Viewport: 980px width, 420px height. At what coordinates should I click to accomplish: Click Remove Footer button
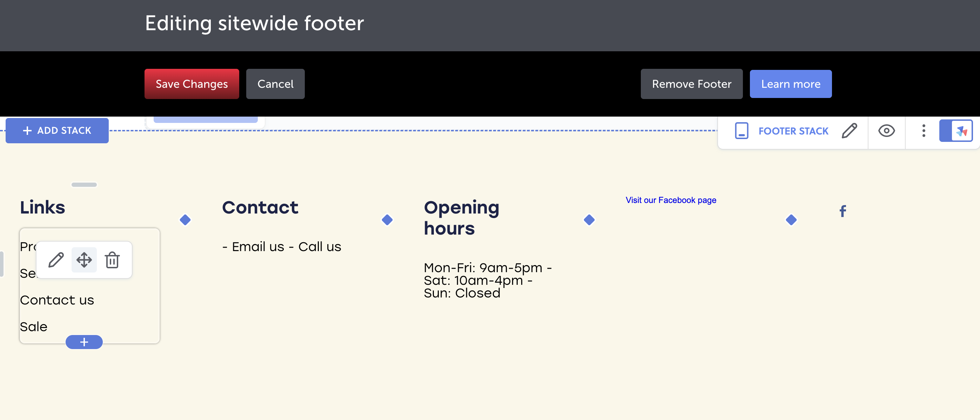692,84
